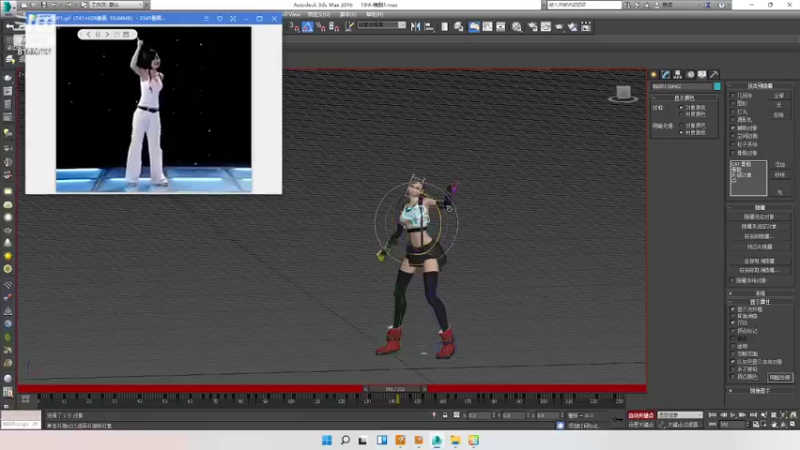The height and width of the screenshot is (450, 800).
Task: Open File Explorer from the taskbar
Action: [455, 440]
